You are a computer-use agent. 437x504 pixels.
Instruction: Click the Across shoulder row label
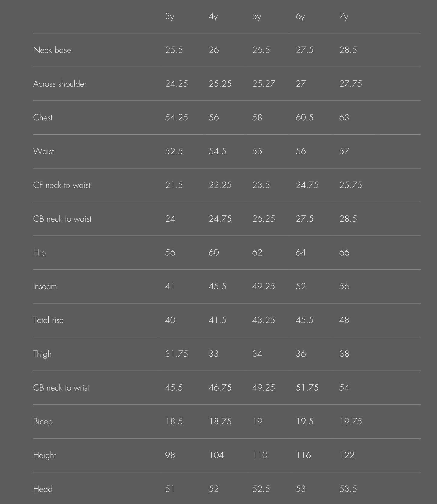coord(60,84)
